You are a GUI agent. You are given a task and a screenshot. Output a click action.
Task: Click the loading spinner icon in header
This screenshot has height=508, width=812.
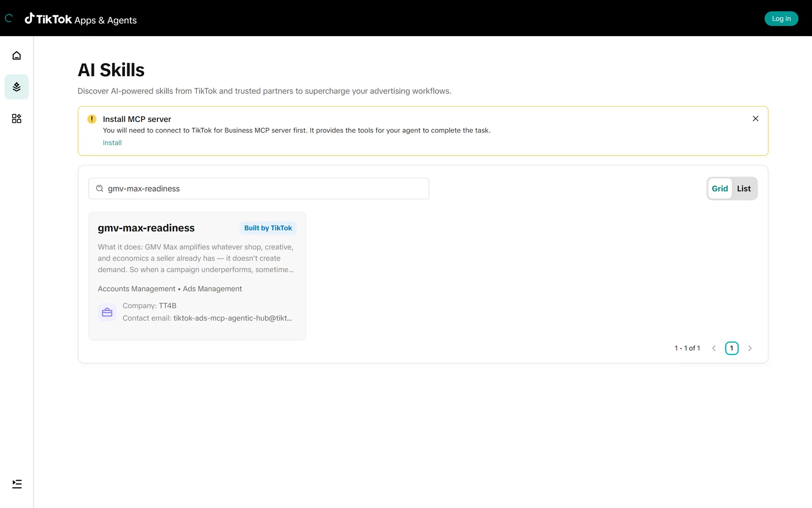(x=9, y=18)
